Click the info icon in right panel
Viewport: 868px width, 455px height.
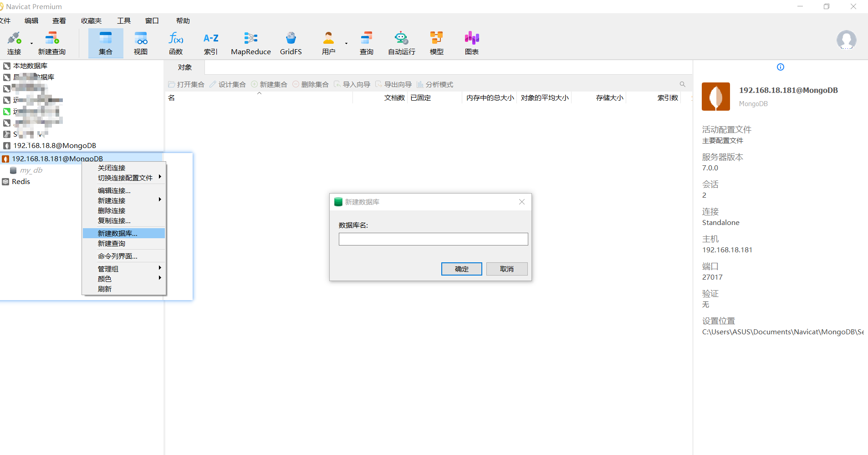coord(781,67)
